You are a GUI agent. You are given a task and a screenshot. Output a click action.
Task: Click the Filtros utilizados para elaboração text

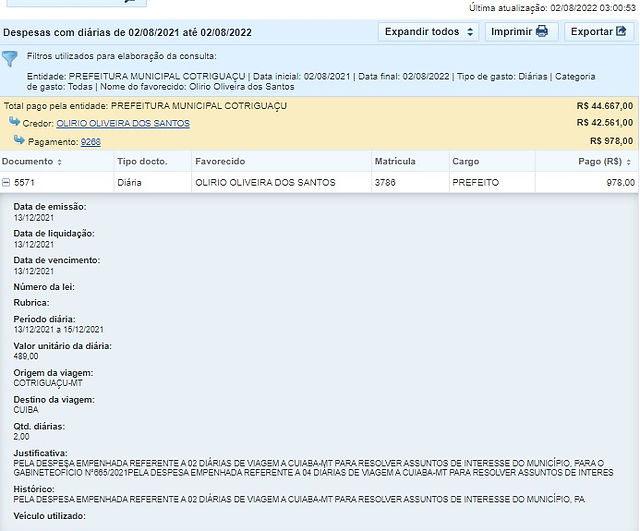pos(122,56)
